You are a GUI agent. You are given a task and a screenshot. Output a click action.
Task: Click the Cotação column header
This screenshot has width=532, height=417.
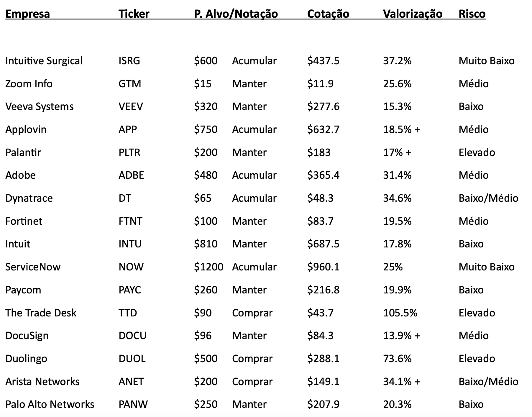[328, 14]
